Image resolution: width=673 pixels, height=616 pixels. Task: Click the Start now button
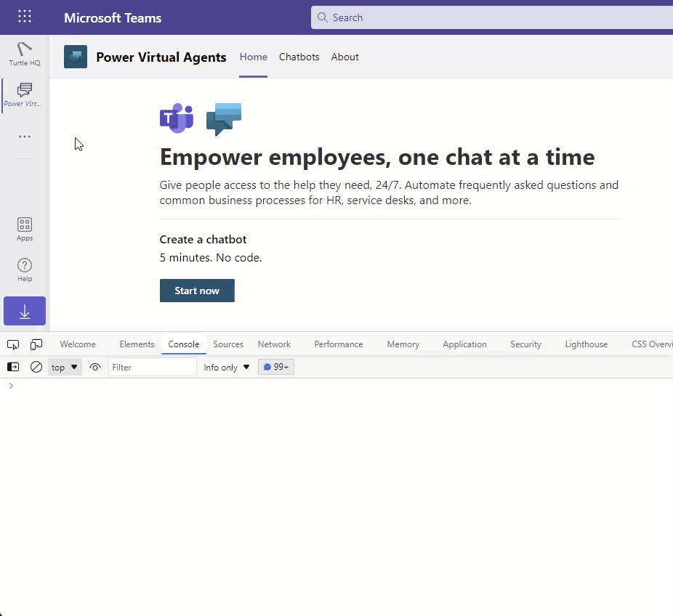pyautogui.click(x=197, y=291)
